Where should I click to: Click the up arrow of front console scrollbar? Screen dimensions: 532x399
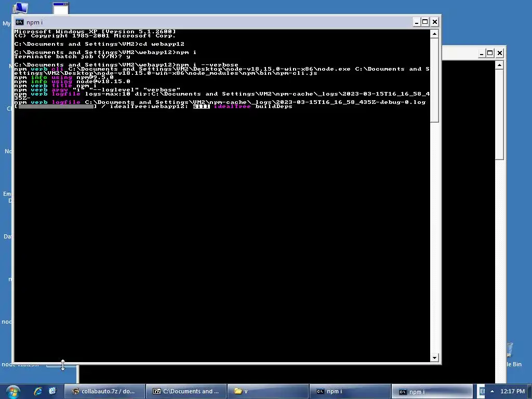[434, 34]
